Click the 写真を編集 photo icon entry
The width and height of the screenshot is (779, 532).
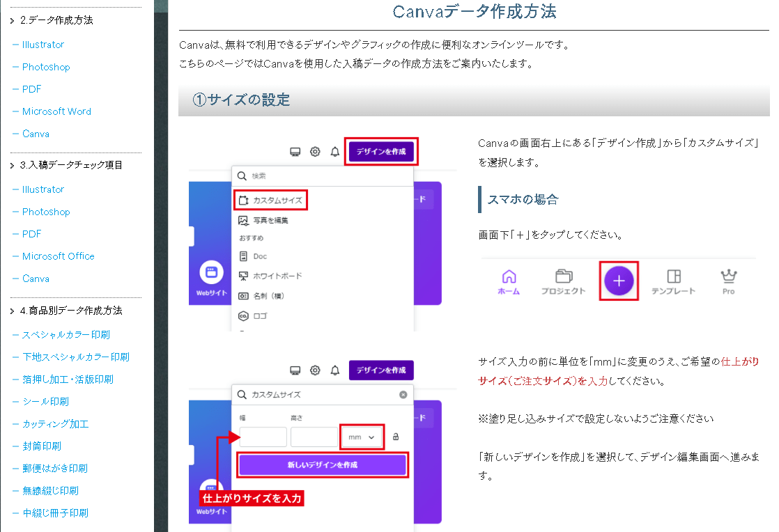click(263, 220)
